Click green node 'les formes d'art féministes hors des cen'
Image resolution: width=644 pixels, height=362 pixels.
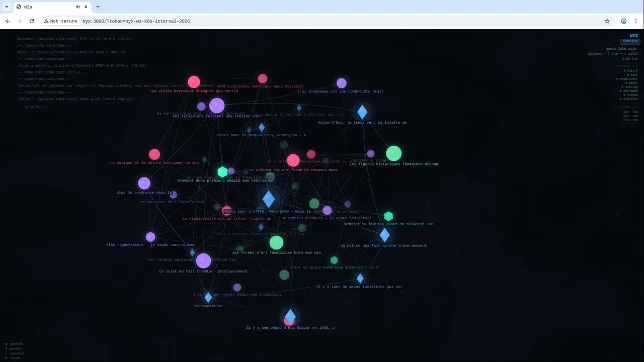[276, 243]
